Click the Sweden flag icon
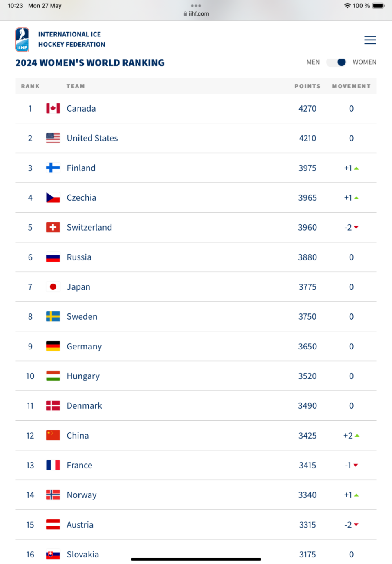This screenshot has height=564, width=392. (53, 316)
